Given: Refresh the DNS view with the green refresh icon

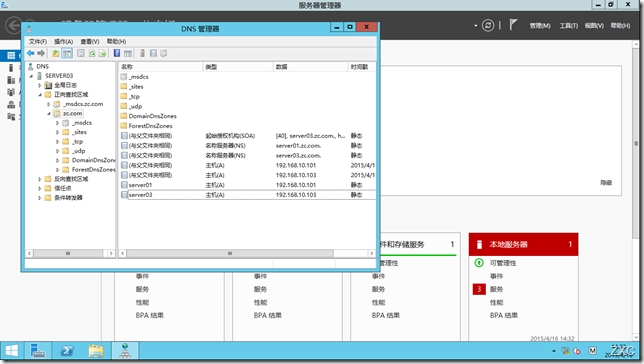Looking at the screenshot, I should point(92,53).
